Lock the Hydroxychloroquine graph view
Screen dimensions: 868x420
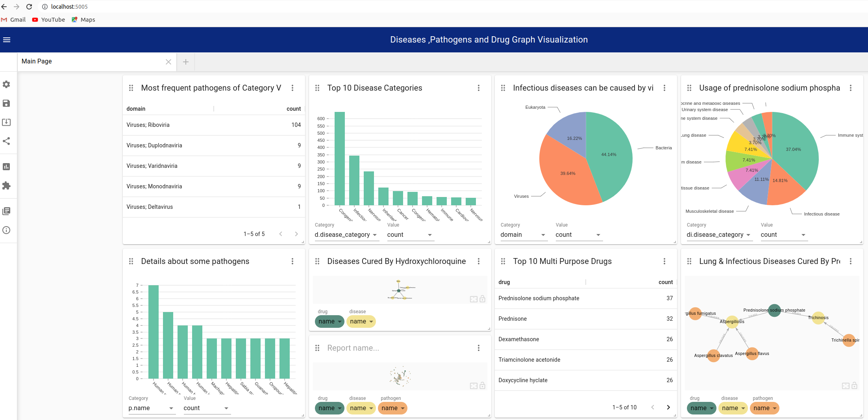pos(483,299)
